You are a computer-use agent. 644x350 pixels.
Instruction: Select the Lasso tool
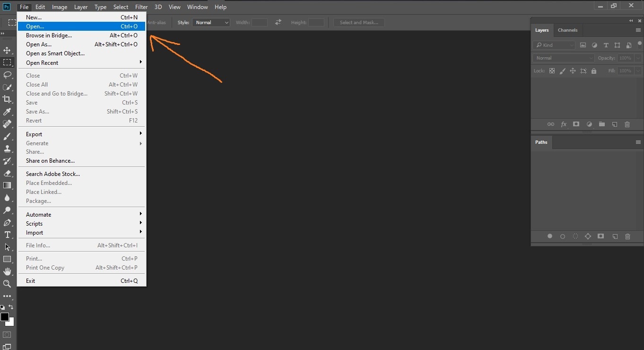coord(7,75)
